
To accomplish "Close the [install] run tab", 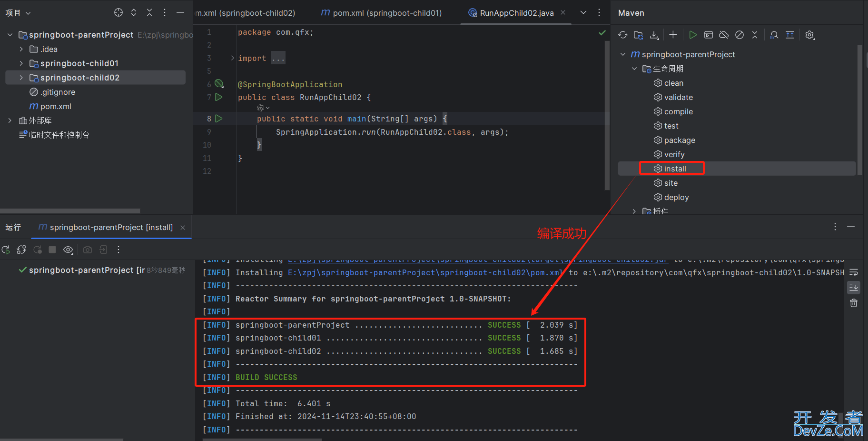I will [183, 228].
